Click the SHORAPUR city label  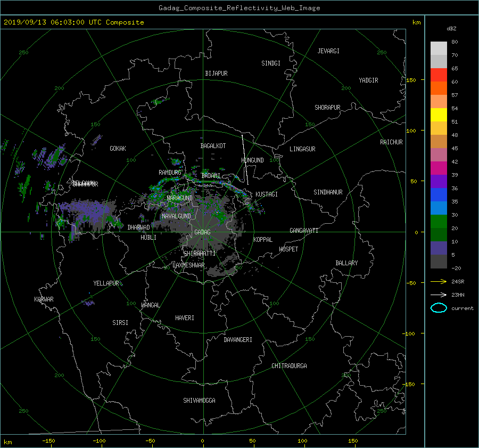[327, 108]
